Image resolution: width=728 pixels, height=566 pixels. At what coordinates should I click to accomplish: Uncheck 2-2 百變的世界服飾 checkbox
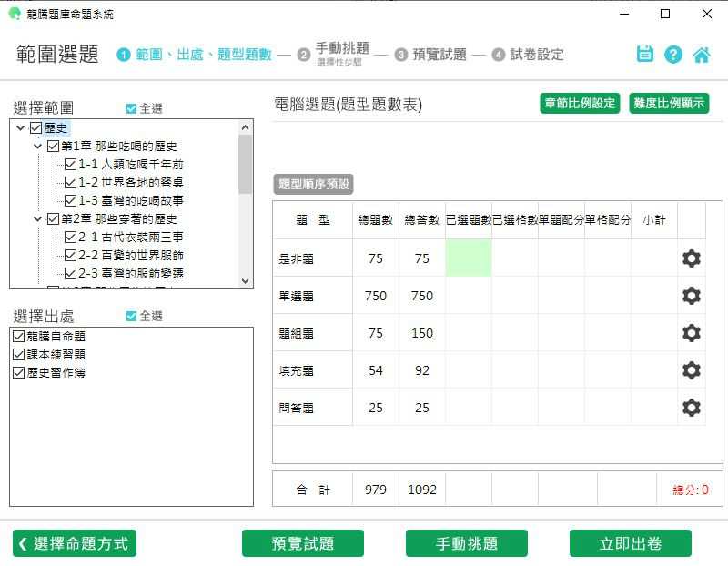(x=71, y=256)
